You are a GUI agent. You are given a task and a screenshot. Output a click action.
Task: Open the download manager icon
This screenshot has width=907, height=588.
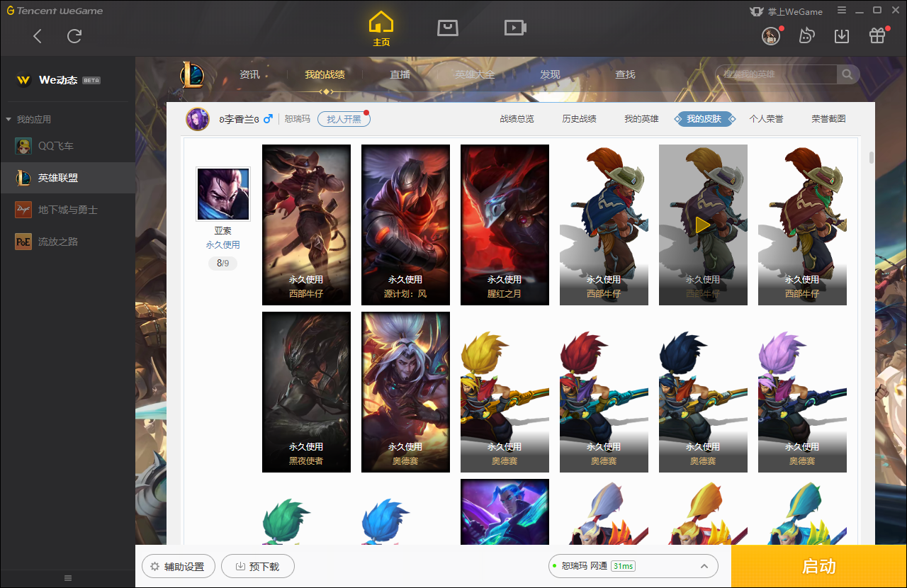click(842, 36)
